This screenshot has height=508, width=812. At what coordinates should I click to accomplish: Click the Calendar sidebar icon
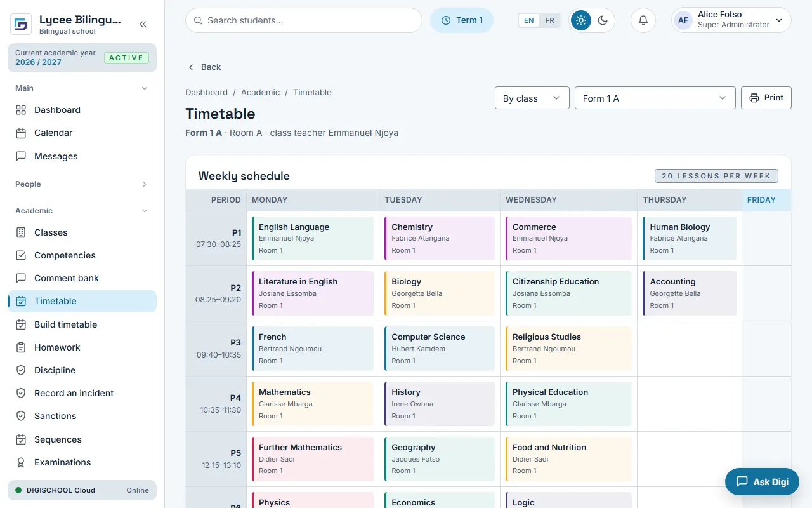pos(21,133)
